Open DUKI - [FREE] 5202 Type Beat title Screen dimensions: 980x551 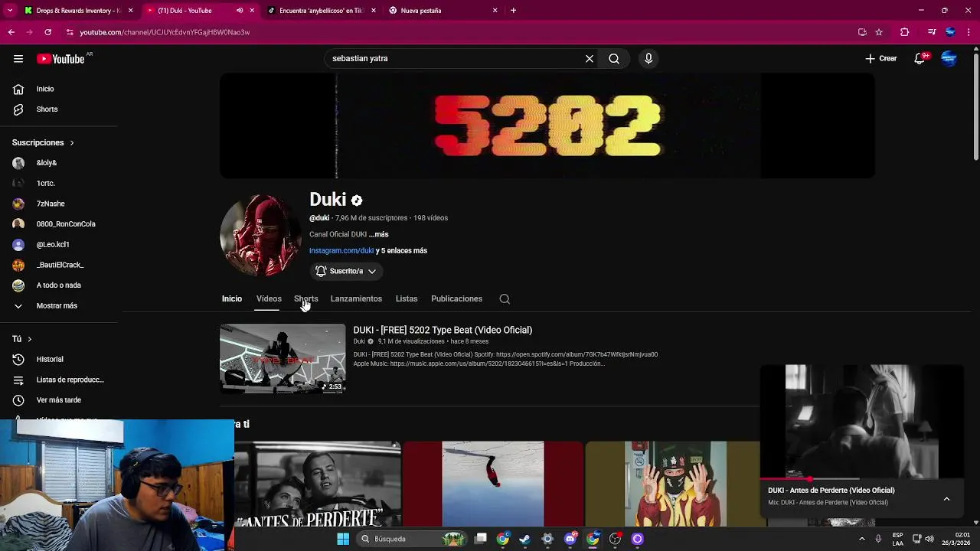point(443,330)
